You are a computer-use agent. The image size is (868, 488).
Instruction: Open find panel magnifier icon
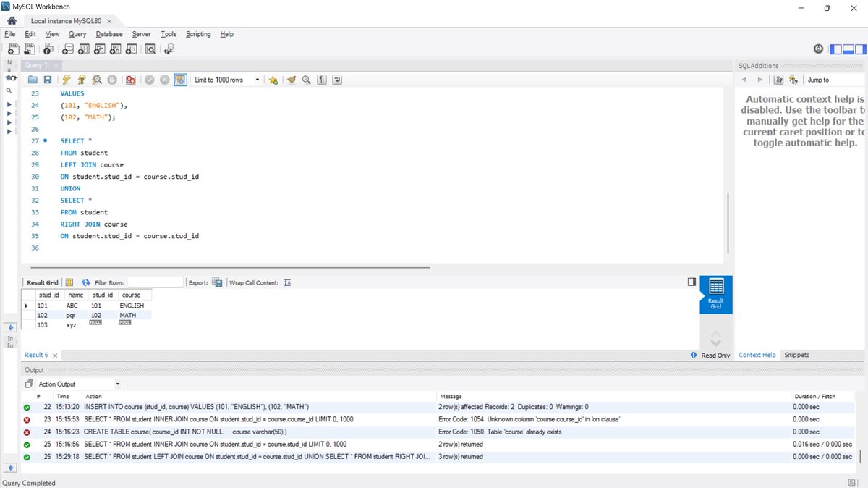coord(307,80)
